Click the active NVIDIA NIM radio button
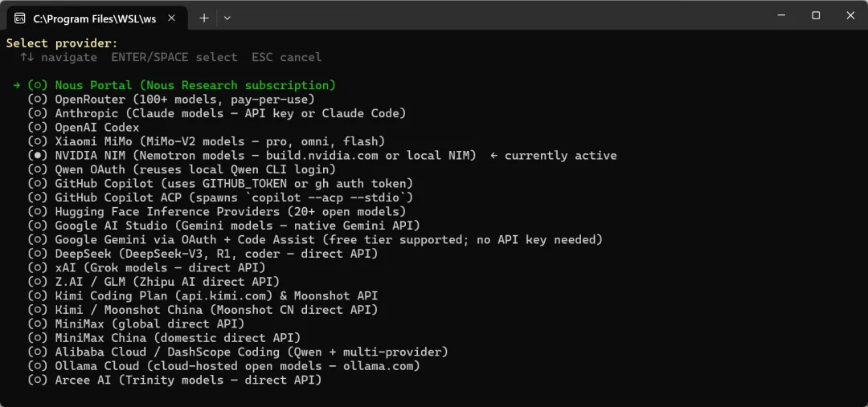 [38, 156]
